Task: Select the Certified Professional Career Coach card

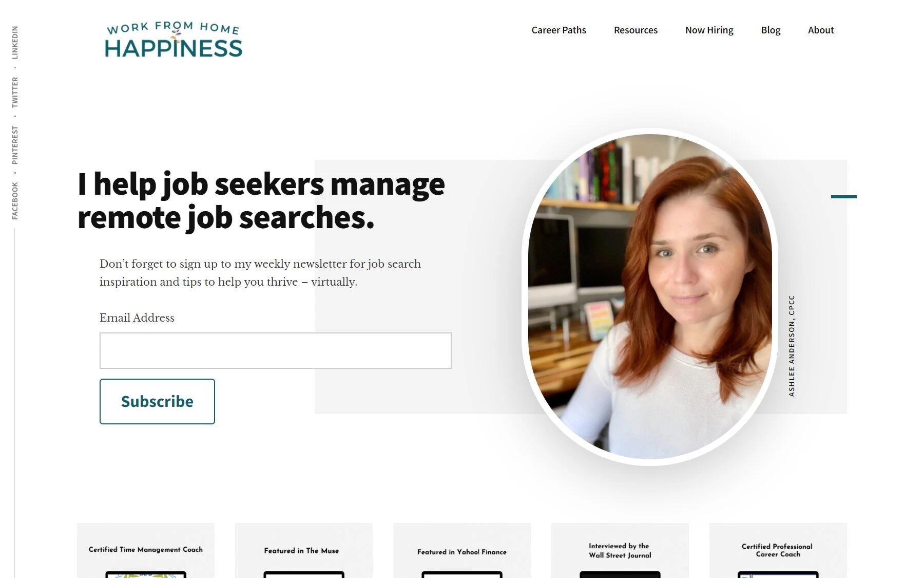Action: [778, 550]
